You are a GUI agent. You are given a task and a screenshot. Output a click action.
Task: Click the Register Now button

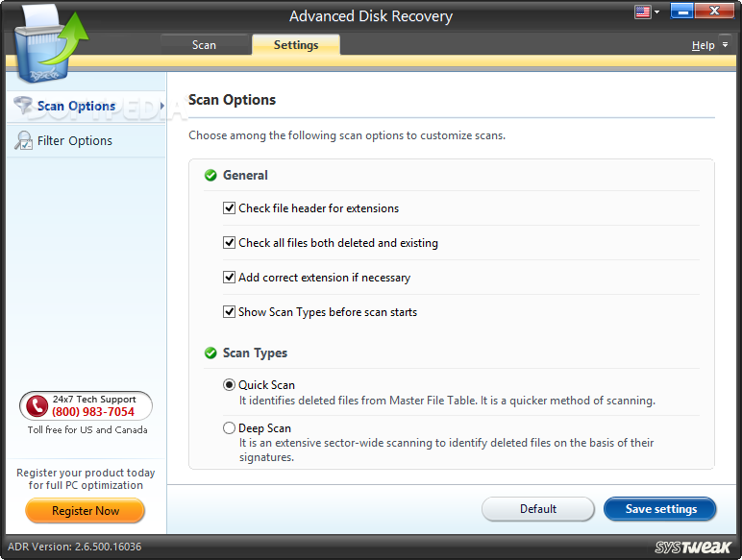pos(86,511)
